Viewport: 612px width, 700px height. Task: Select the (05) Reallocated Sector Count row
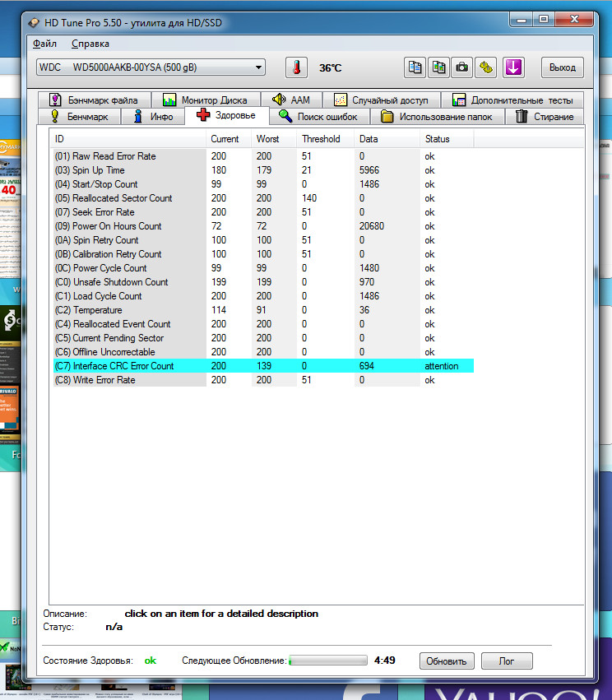(263, 198)
